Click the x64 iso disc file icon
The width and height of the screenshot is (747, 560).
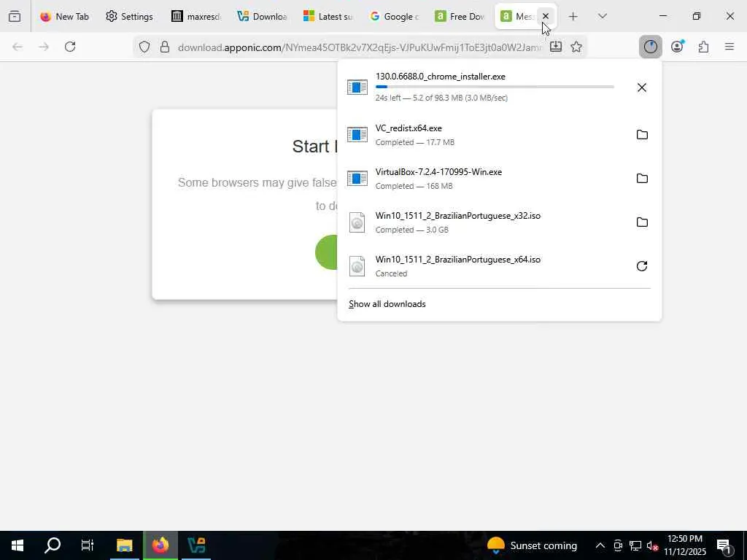click(x=357, y=266)
